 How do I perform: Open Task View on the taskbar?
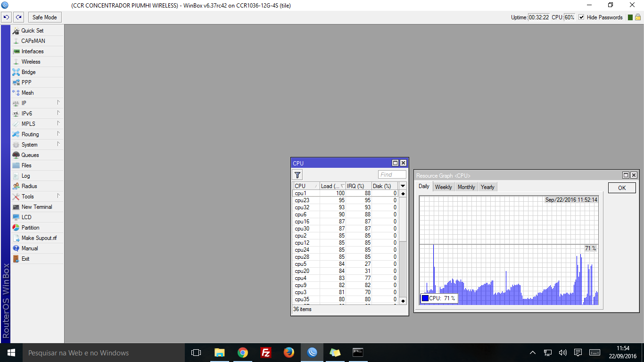pyautogui.click(x=196, y=353)
